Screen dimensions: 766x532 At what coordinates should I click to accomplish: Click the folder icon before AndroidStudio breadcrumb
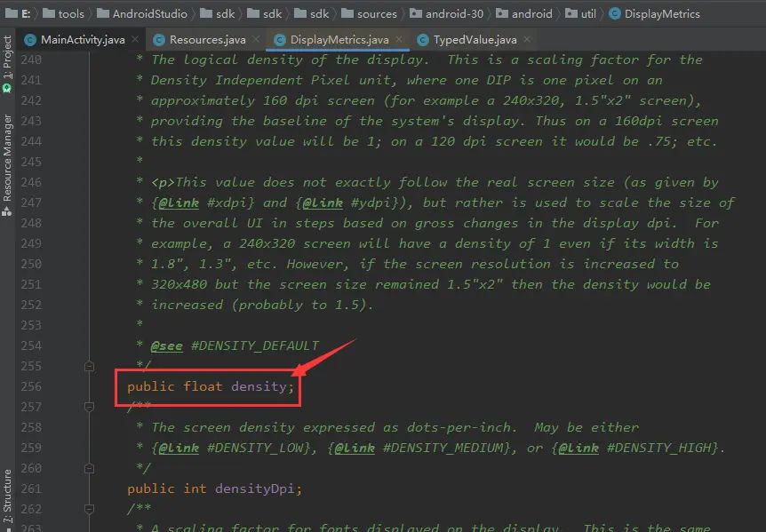(x=102, y=13)
